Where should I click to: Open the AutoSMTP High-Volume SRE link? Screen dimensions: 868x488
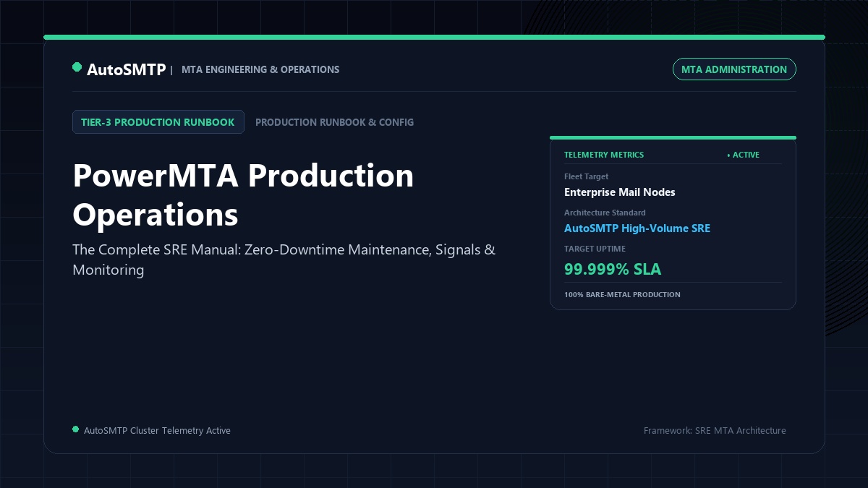(x=637, y=228)
